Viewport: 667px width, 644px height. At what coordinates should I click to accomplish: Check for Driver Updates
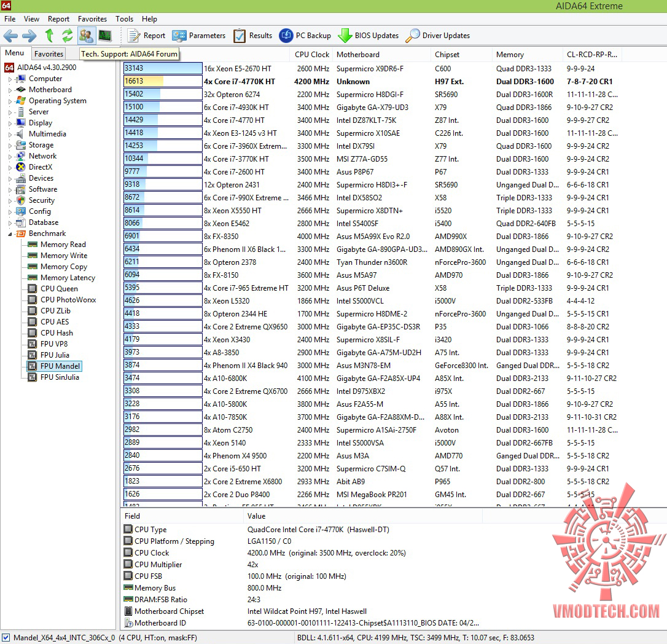[x=438, y=36]
